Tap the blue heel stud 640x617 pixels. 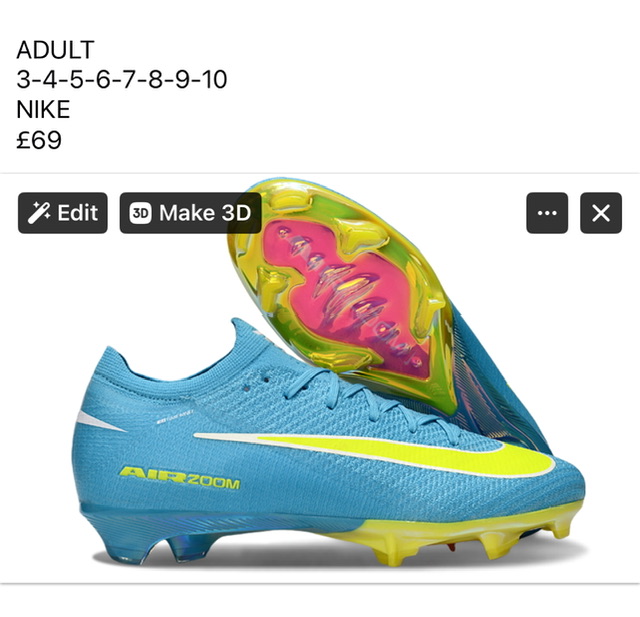click(x=190, y=548)
